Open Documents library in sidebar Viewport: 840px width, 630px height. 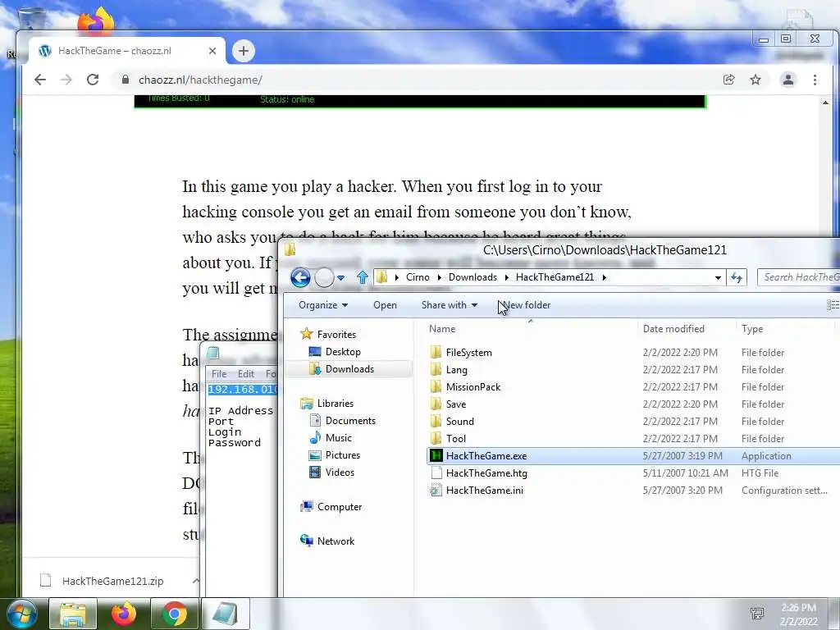point(349,421)
